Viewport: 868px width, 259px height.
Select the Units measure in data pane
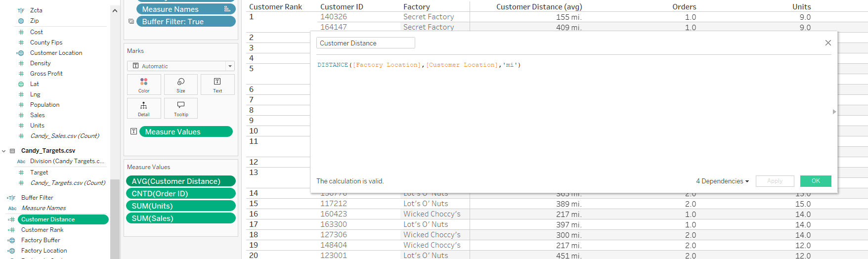tap(37, 126)
